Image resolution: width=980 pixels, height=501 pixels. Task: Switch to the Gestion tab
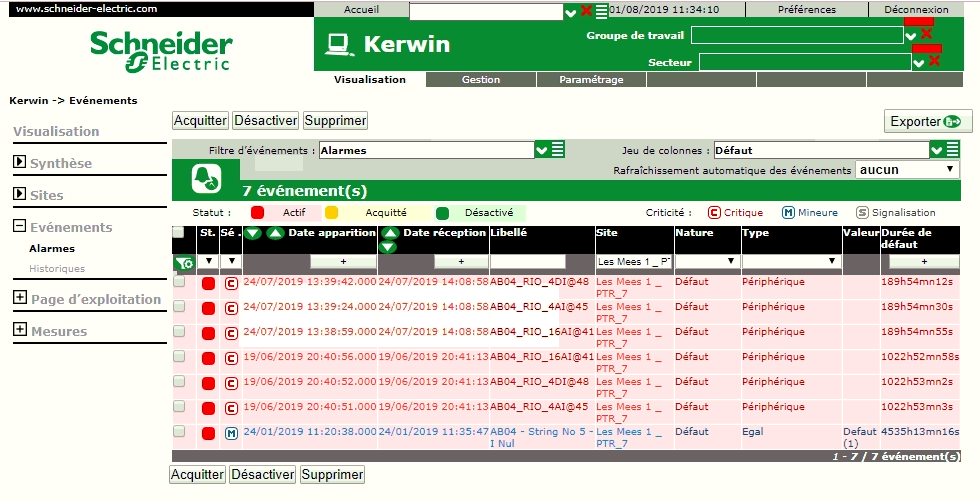[x=481, y=80]
